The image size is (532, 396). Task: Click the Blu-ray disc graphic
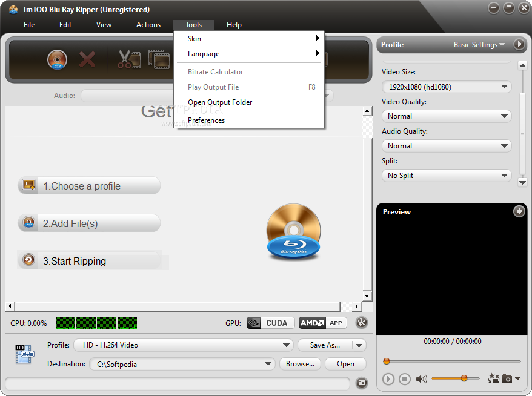[x=294, y=232]
